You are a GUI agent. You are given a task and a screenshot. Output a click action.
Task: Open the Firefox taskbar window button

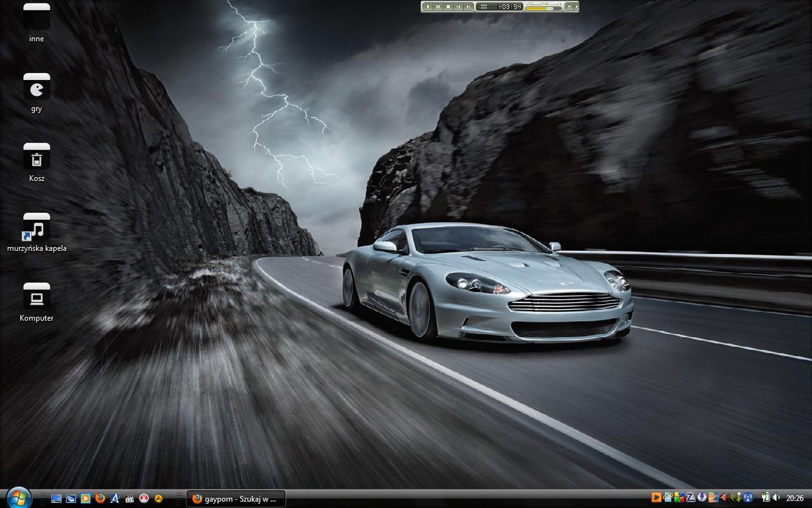pyautogui.click(x=235, y=498)
